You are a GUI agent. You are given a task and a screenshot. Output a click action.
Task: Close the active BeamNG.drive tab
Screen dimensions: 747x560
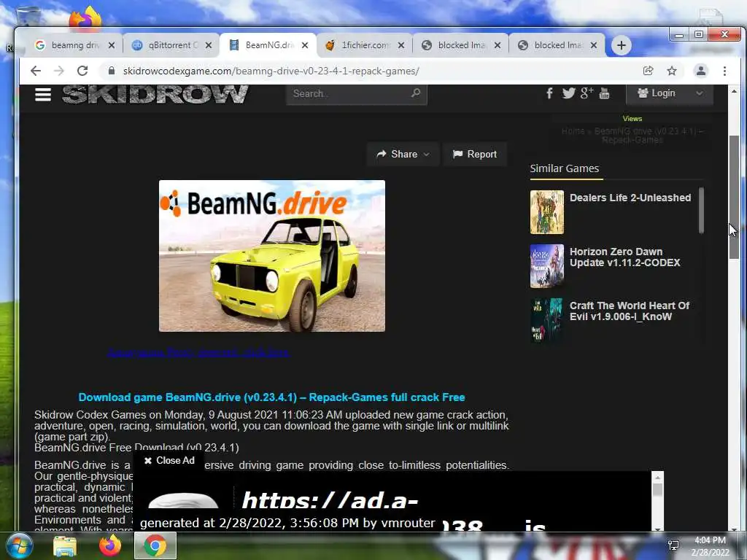tap(305, 45)
